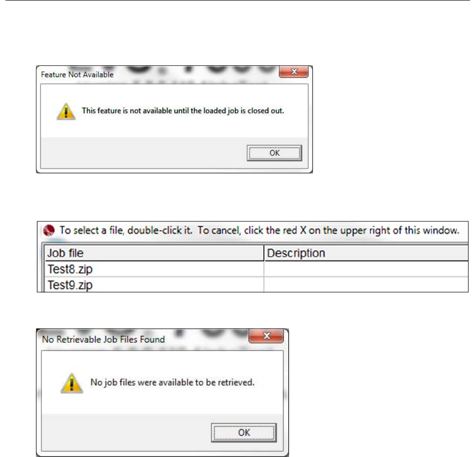Image resolution: width=476 pixels, height=457 pixels.
Task: Select the Test9.zip job file row
Action: (x=257, y=285)
